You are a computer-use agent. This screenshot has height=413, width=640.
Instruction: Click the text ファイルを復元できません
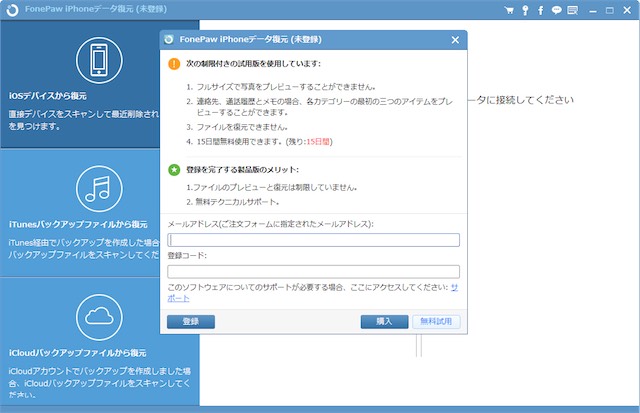point(242,127)
